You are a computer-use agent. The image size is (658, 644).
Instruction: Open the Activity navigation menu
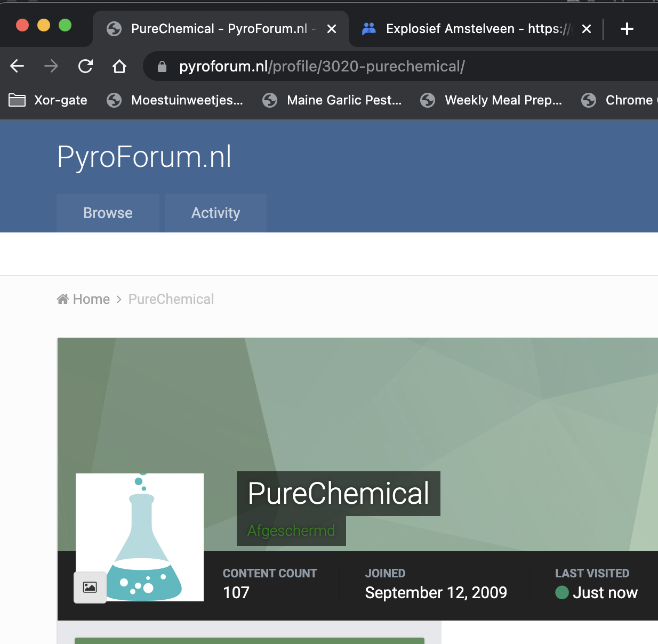tap(215, 213)
